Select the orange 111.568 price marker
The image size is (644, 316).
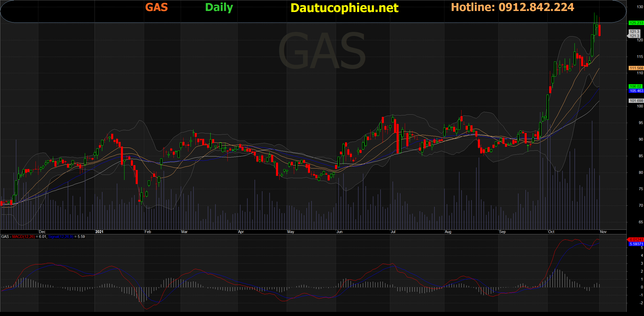(x=636, y=68)
